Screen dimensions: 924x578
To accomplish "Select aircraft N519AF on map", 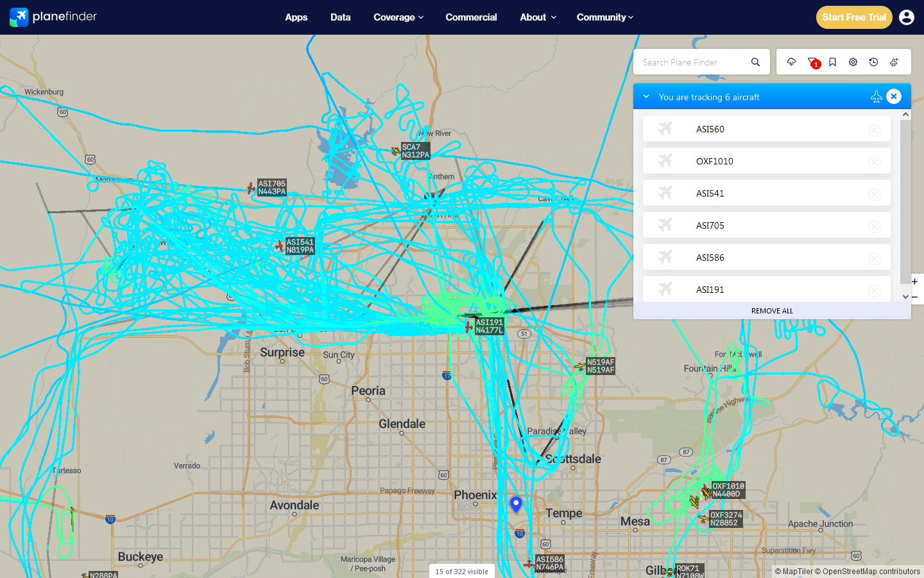I will [580, 367].
